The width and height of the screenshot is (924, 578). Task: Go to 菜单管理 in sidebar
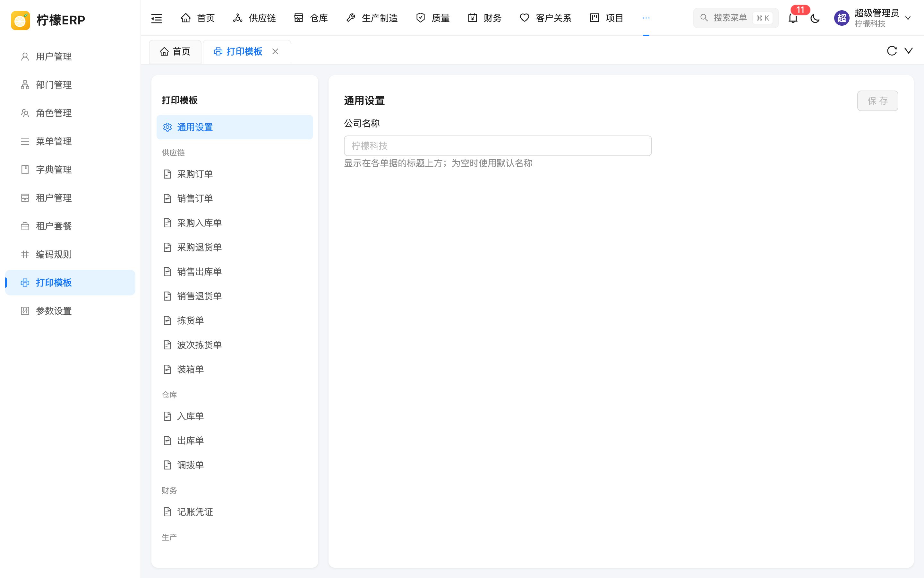[x=70, y=141]
